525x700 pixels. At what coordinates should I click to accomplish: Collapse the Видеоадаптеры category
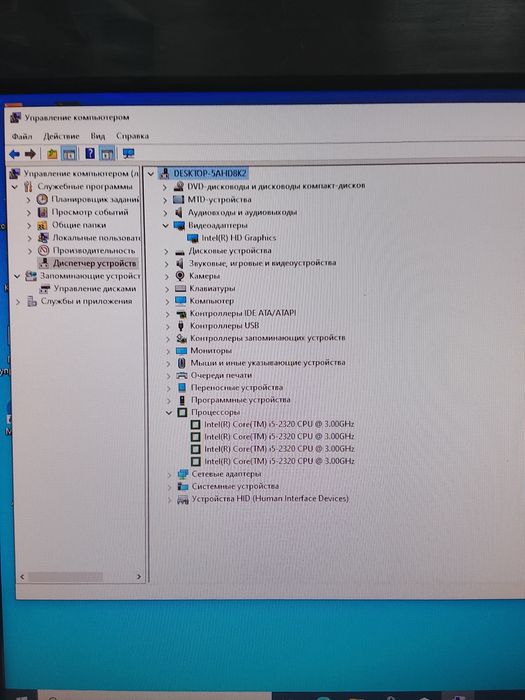[x=166, y=225]
